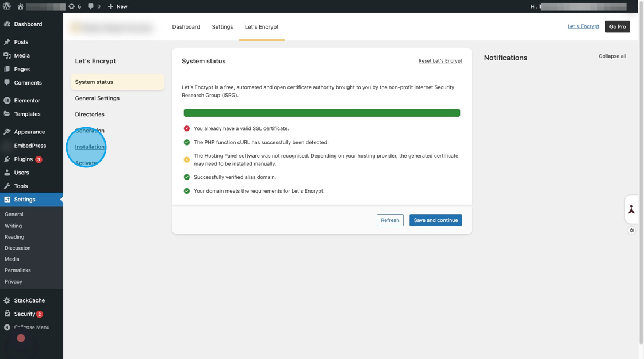Click Reset Let's Encrypt link
Viewport: 644px width, 359px height.
440,61
